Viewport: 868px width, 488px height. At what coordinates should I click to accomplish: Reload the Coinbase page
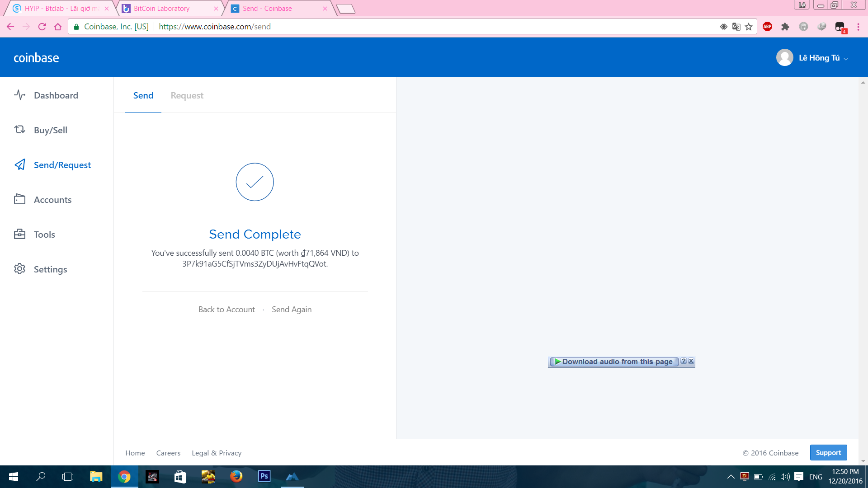point(42,27)
